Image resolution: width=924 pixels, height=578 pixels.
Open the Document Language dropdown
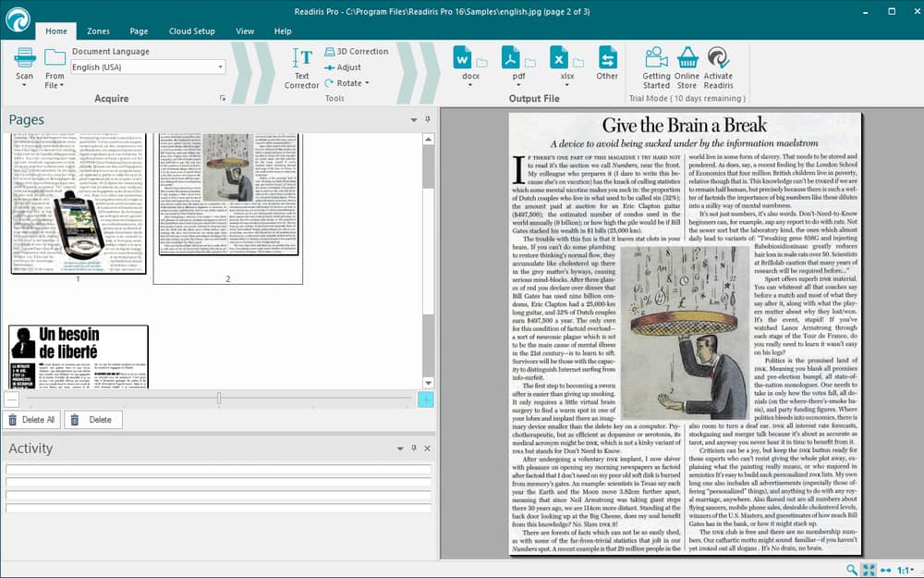(x=221, y=68)
